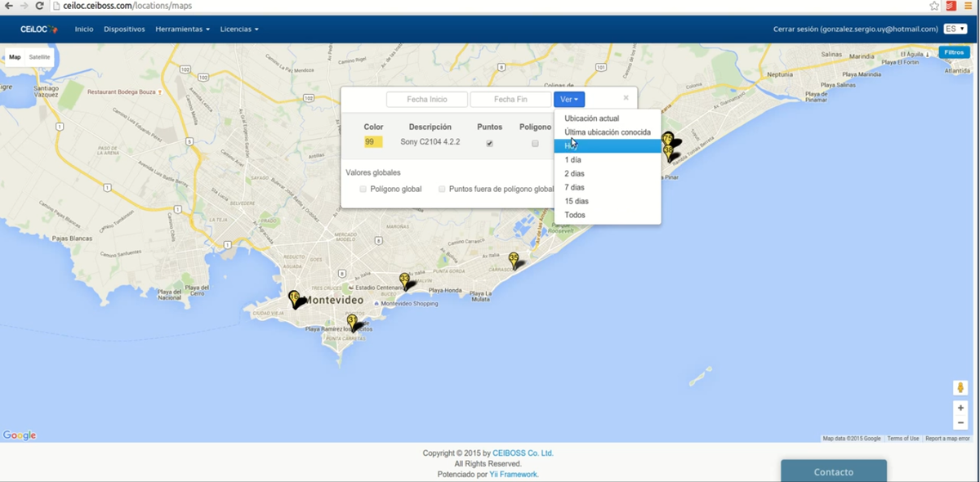Zoom out the map with minus
980x482 pixels.
click(x=960, y=422)
